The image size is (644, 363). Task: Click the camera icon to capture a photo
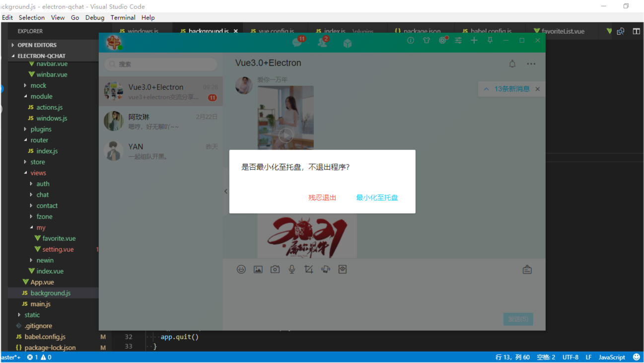click(x=275, y=269)
